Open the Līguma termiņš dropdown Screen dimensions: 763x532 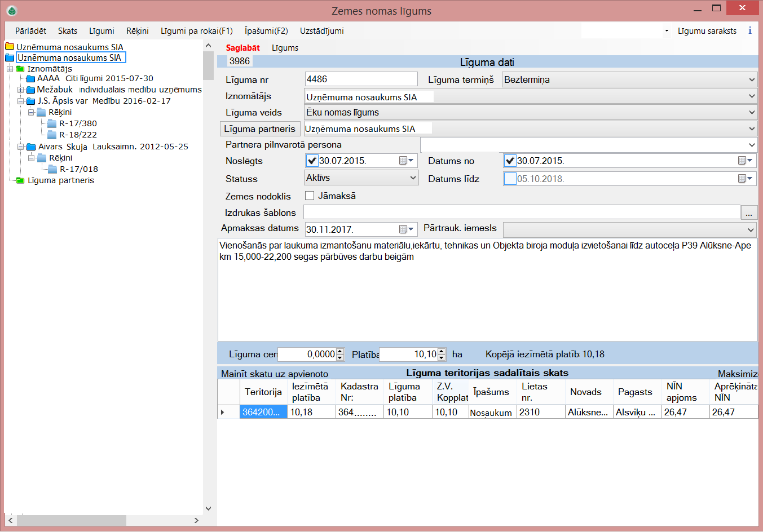751,80
